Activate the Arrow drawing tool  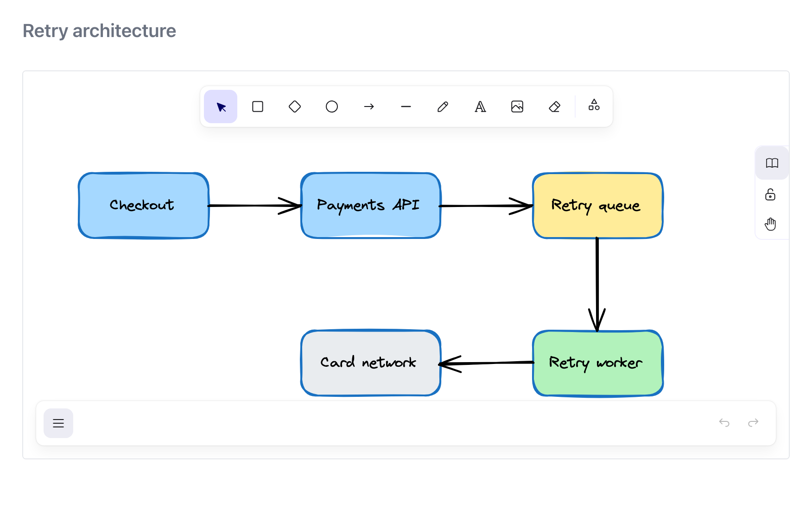point(369,107)
